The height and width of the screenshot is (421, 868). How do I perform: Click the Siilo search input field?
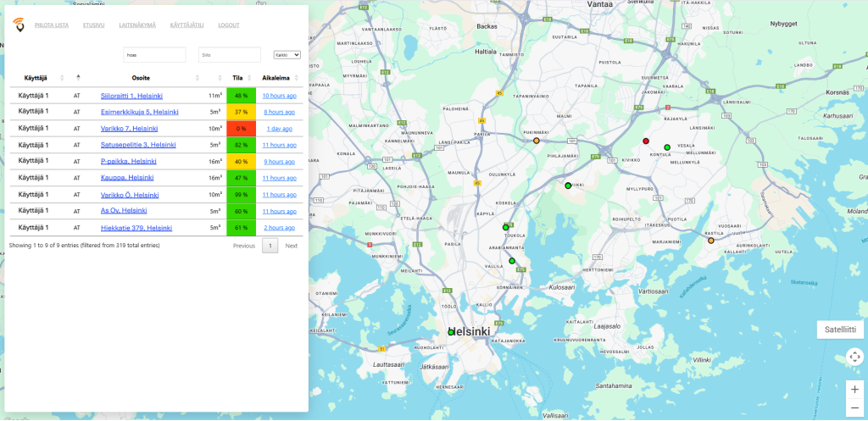pyautogui.click(x=229, y=55)
